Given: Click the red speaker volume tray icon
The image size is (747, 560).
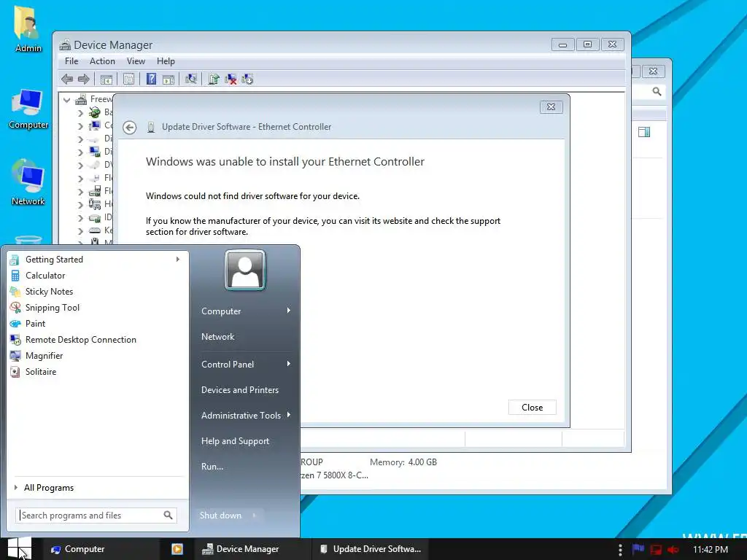Looking at the screenshot, I should [673, 550].
